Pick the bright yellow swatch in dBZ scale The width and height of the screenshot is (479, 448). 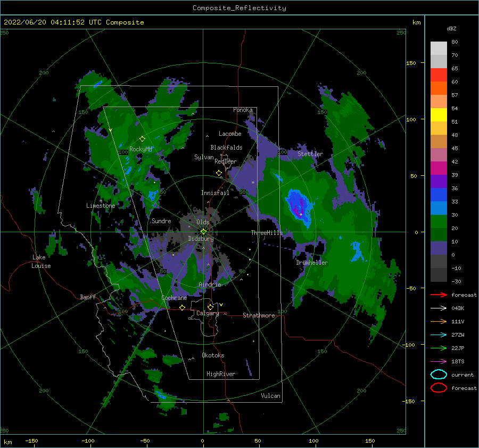point(439,115)
